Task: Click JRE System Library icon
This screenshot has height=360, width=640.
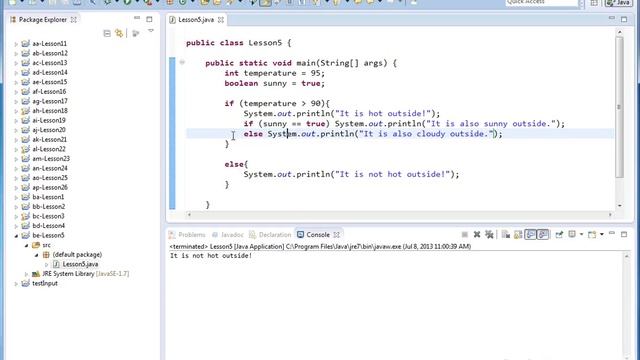Action: tap(36, 273)
